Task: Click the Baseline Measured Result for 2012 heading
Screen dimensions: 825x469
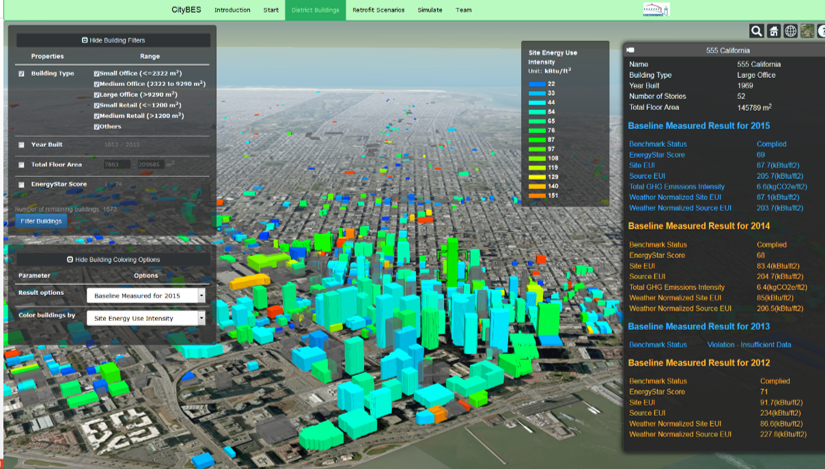Action: [x=699, y=363]
